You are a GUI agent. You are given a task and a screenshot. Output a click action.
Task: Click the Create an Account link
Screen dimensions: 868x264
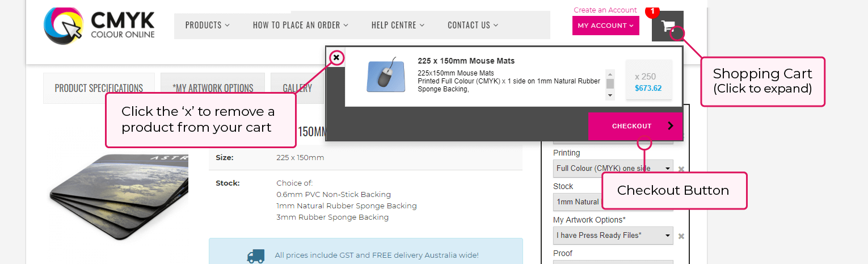pos(605,10)
